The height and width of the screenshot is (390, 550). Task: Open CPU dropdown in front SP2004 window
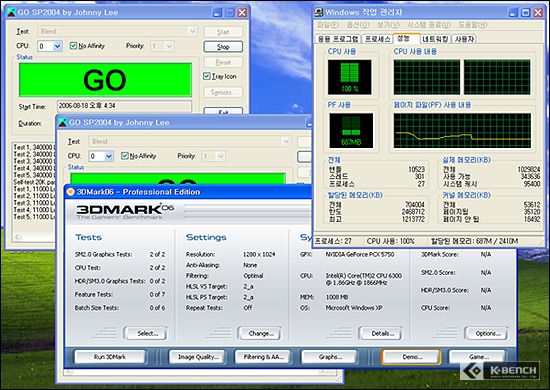(x=109, y=156)
